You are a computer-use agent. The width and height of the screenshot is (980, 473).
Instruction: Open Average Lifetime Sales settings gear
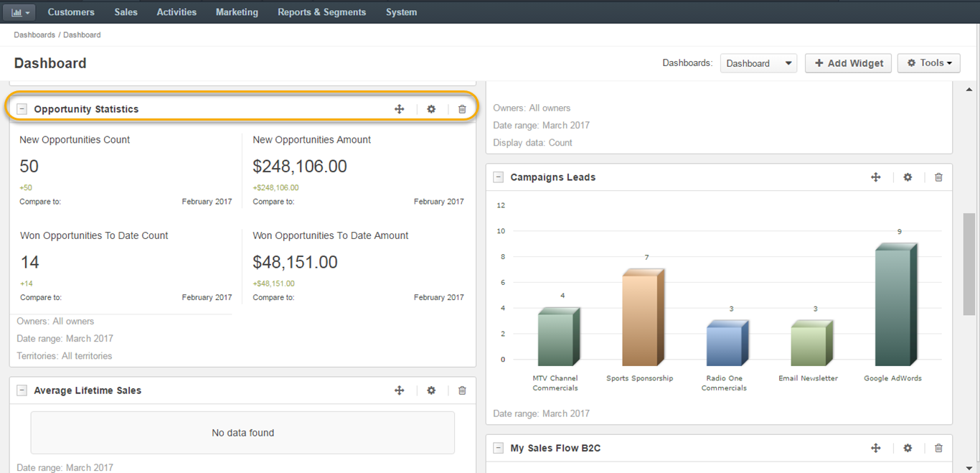(431, 390)
